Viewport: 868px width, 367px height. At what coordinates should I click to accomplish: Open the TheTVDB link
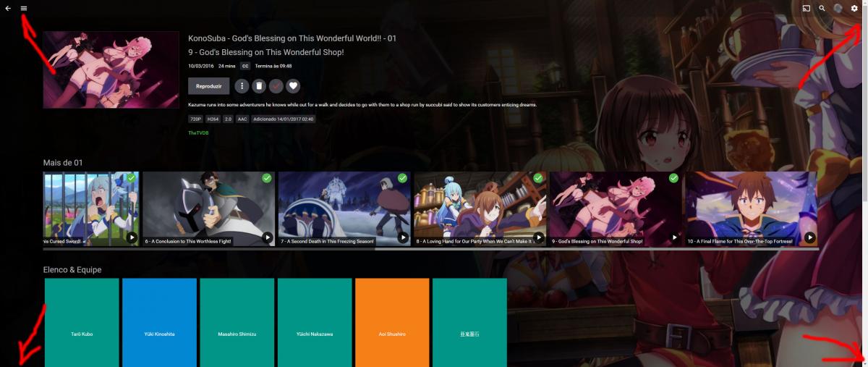(198, 133)
